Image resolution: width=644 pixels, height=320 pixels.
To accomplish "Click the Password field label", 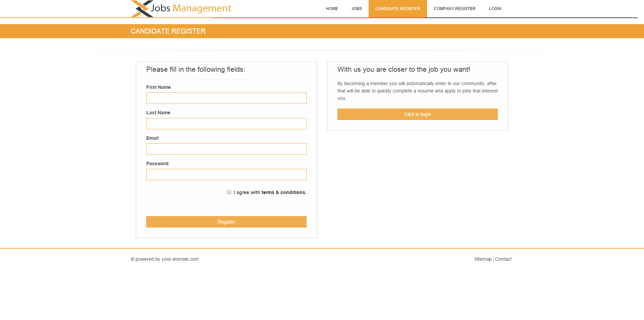I will (157, 164).
